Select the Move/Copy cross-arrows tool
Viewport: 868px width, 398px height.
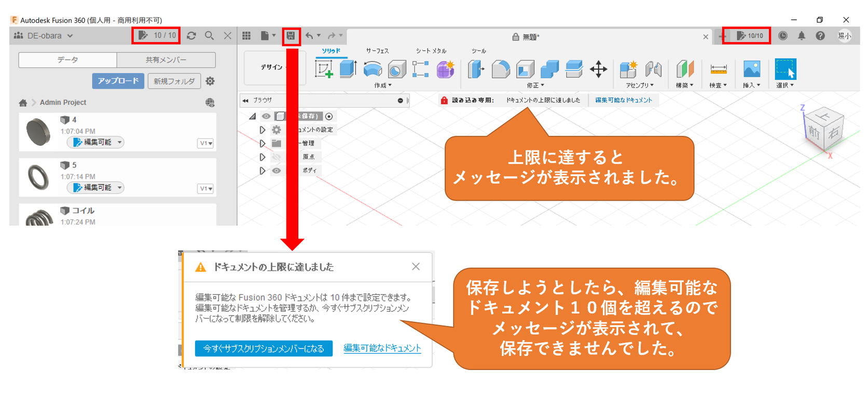point(598,69)
